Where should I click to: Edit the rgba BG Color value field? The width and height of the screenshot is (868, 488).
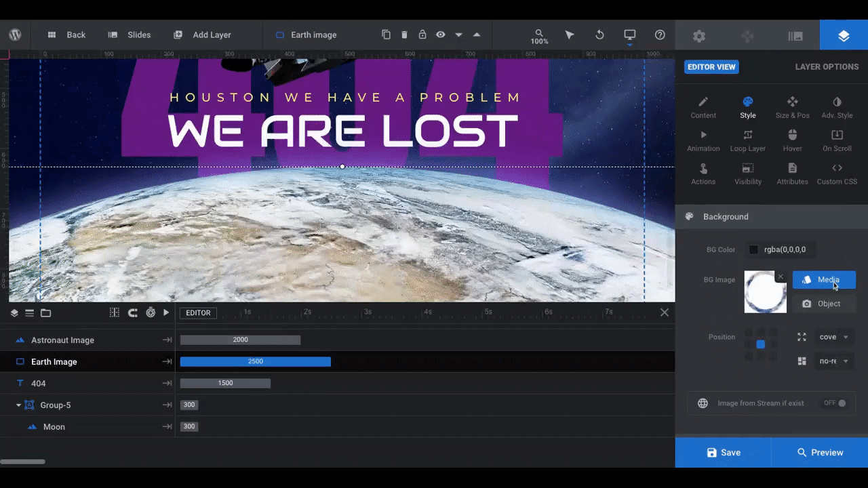[x=787, y=249]
